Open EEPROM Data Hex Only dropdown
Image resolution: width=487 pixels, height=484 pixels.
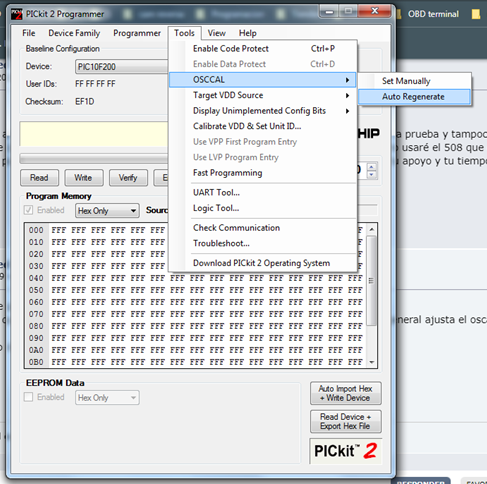107,398
